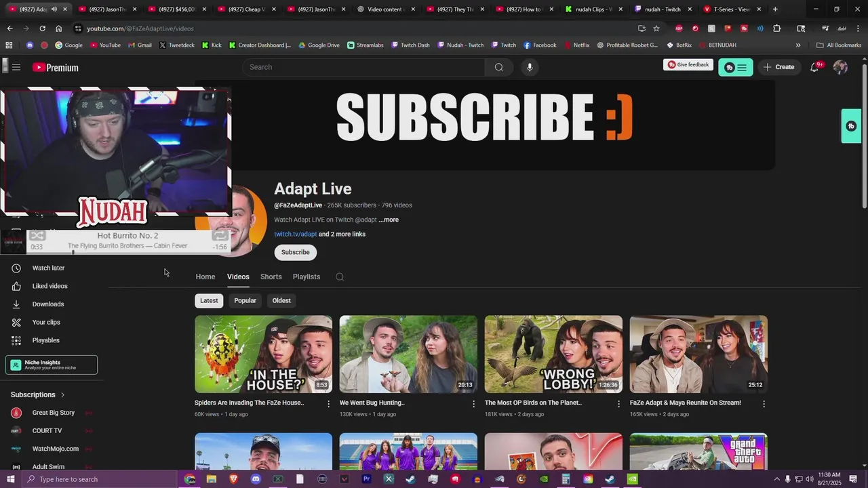Image resolution: width=868 pixels, height=488 pixels.
Task: Click the search magnifier button
Action: click(499, 67)
